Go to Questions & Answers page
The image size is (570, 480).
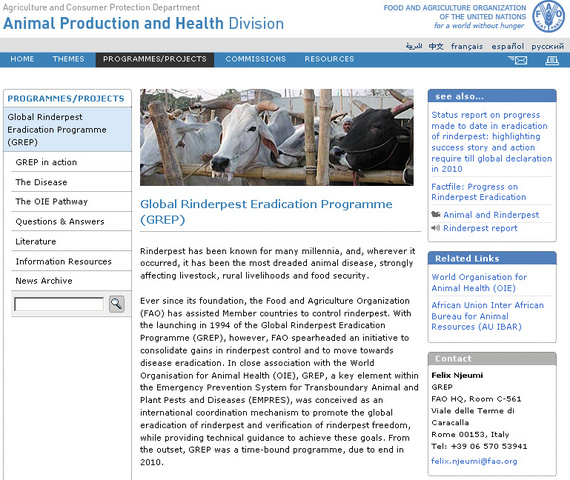pyautogui.click(x=60, y=221)
